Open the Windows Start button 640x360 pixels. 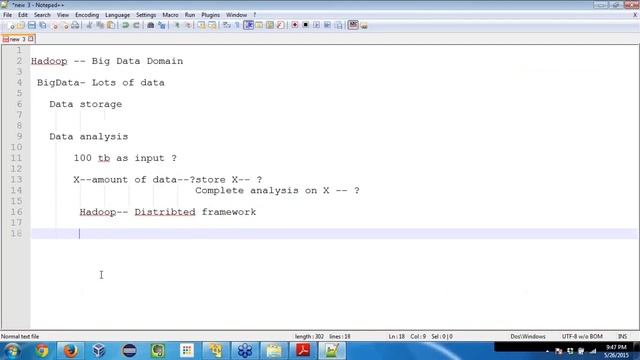pyautogui.click(x=12, y=351)
